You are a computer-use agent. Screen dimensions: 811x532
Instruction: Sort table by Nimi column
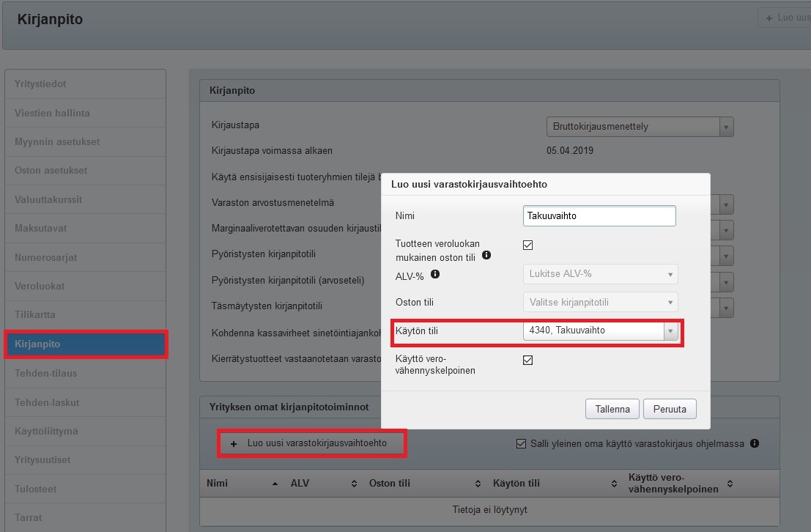point(275,484)
